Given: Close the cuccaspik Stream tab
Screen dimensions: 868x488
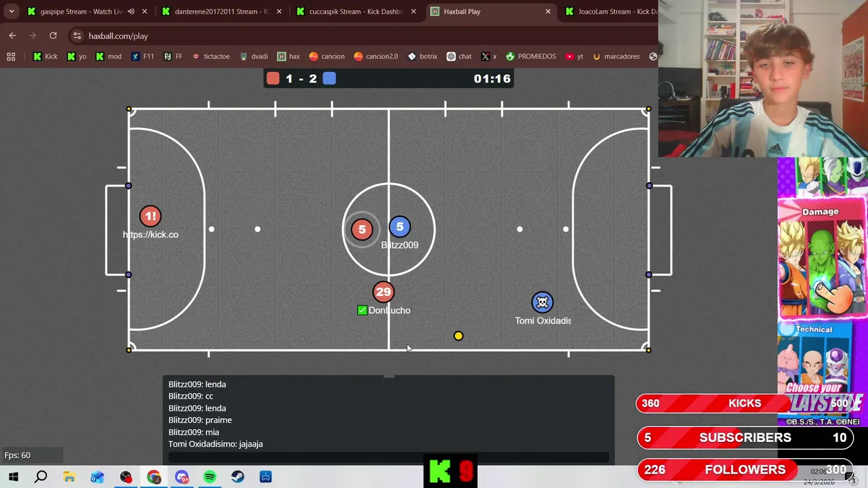Looking at the screenshot, I should click(413, 12).
